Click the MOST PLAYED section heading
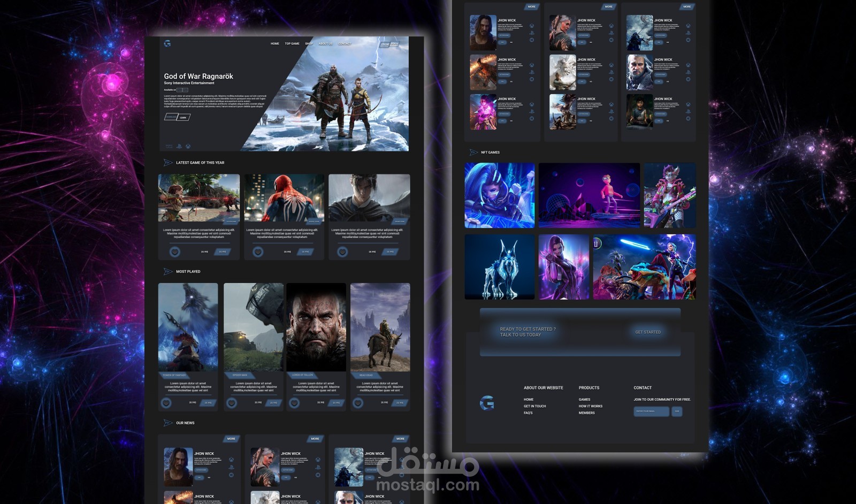The height and width of the screenshot is (504, 856). [x=188, y=272]
